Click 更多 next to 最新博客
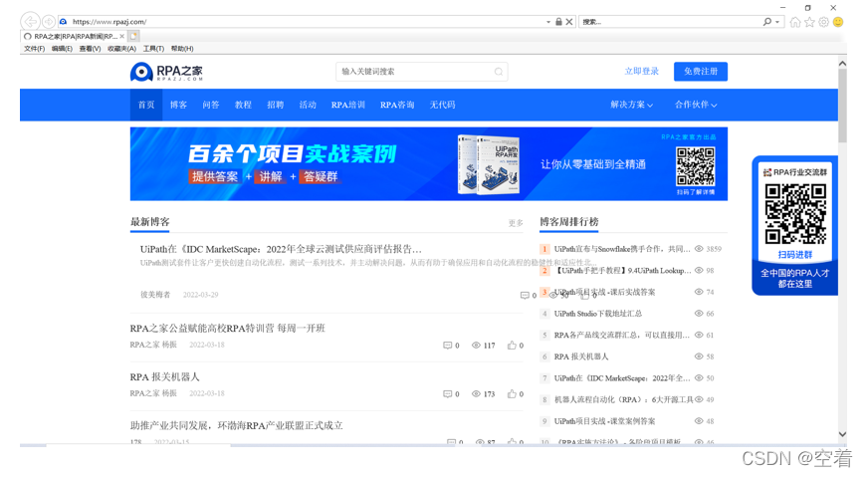The image size is (868, 477). coord(516,223)
